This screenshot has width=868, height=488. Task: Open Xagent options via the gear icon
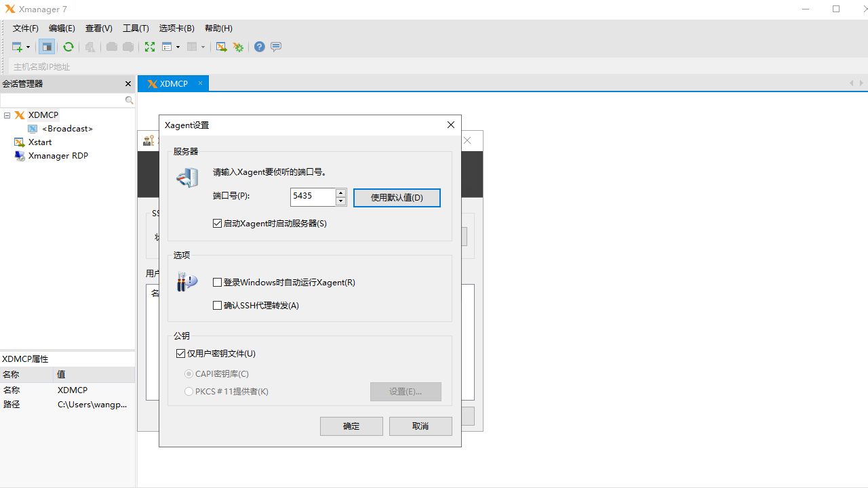[238, 47]
